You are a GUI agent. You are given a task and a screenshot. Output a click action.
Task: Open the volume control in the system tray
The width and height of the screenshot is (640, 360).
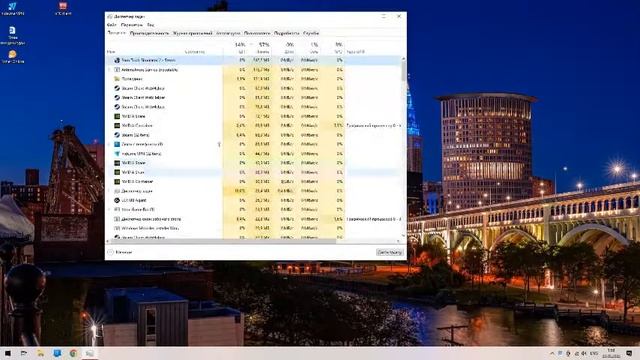point(584,353)
